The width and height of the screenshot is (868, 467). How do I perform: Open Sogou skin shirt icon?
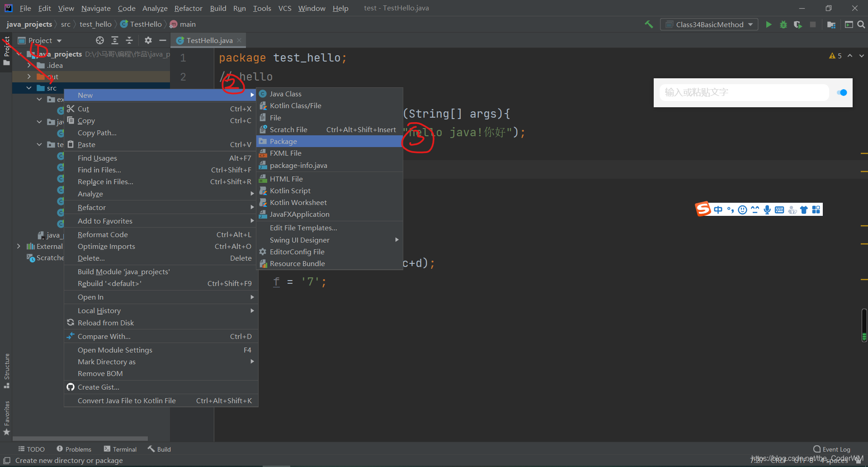[804, 210]
